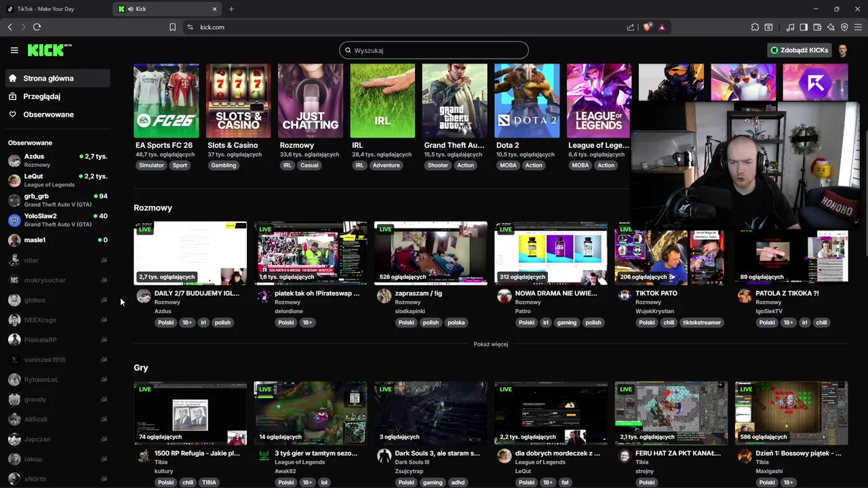This screenshot has height=488, width=868.
Task: Open the Grand Theft Auto category cover
Action: click(x=454, y=100)
